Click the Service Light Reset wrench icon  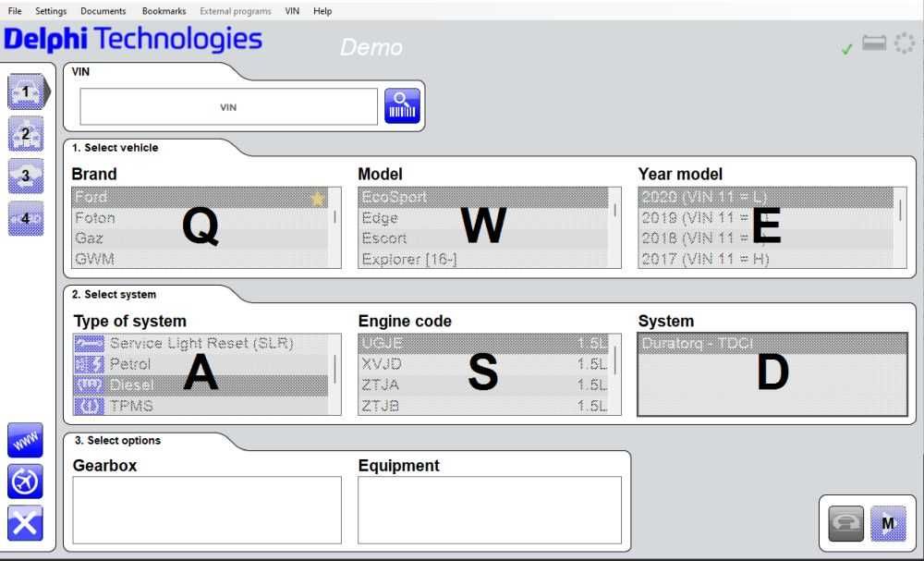coord(90,344)
